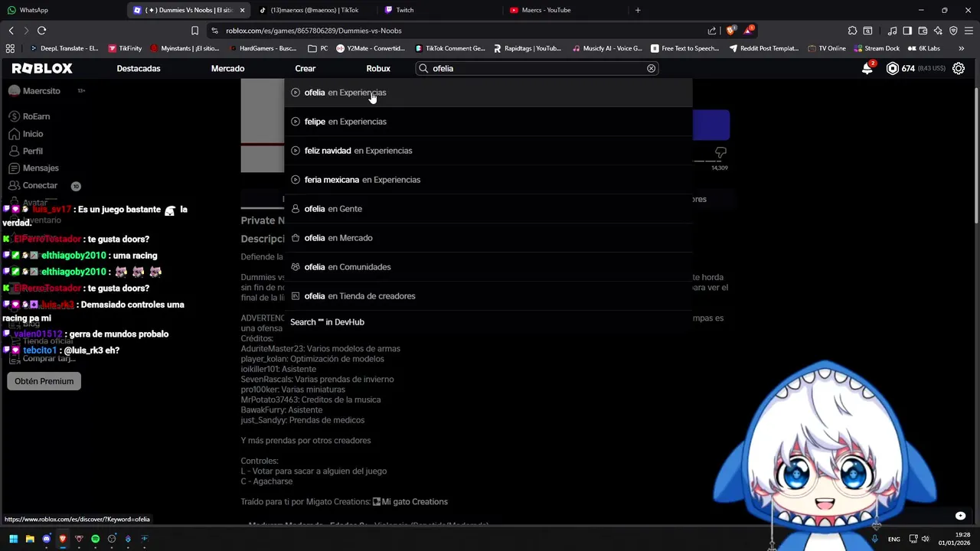Viewport: 980px width, 551px height.
Task: Open File Explorer from the taskbar
Action: pyautogui.click(x=30, y=539)
